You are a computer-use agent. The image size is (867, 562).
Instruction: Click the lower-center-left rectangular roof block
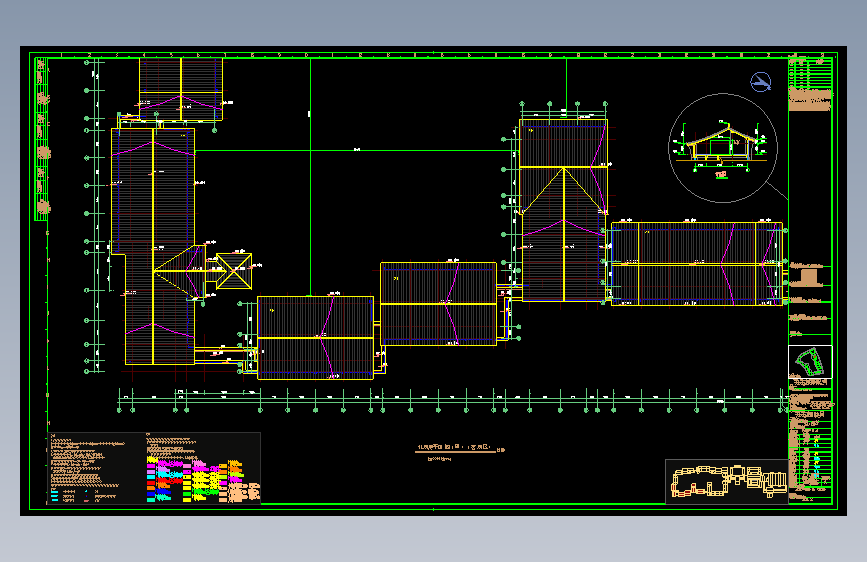[x=316, y=338]
